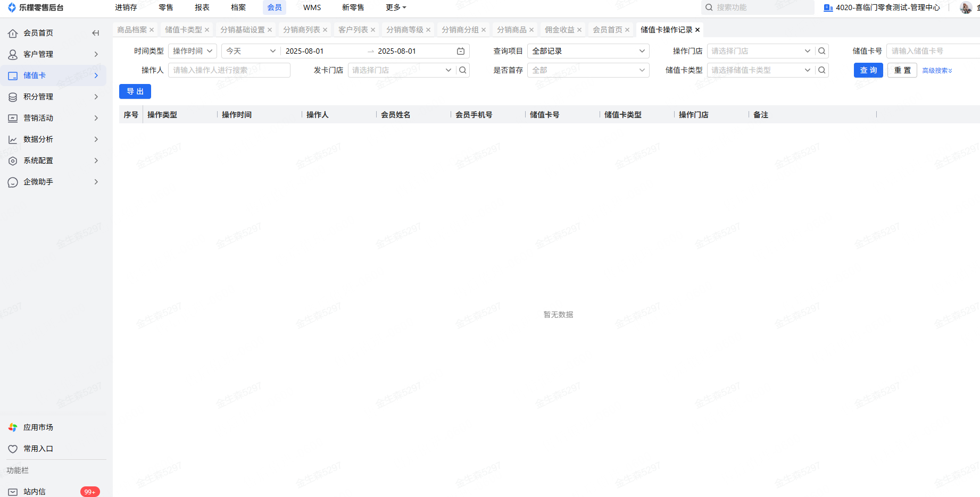Click the 常用入口 heart icon
Screen dimensions: 980x497
[x=13, y=449]
